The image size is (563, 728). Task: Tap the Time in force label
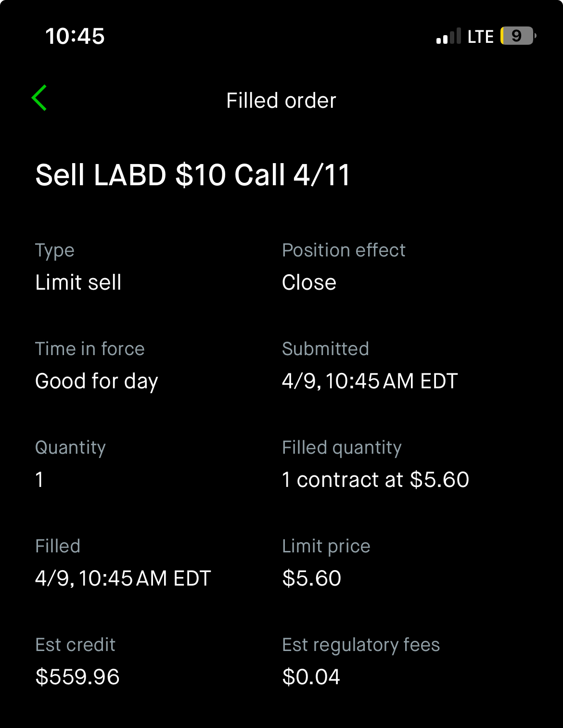point(90,349)
